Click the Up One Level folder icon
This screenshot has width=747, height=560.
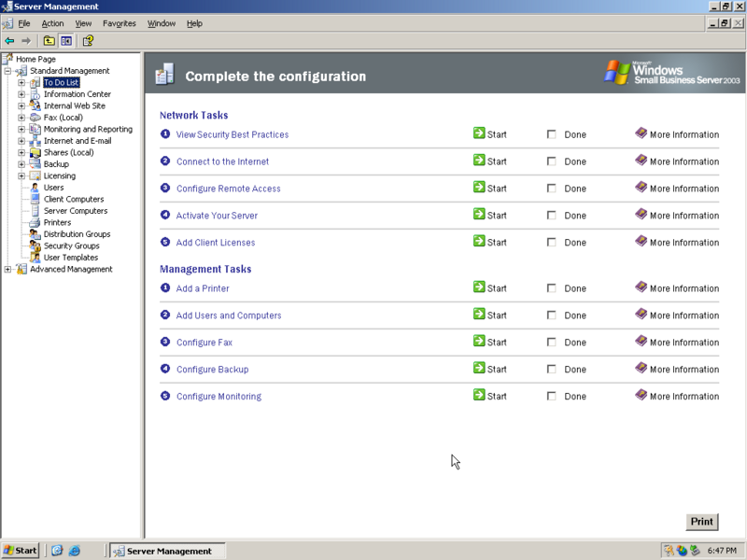coord(48,40)
